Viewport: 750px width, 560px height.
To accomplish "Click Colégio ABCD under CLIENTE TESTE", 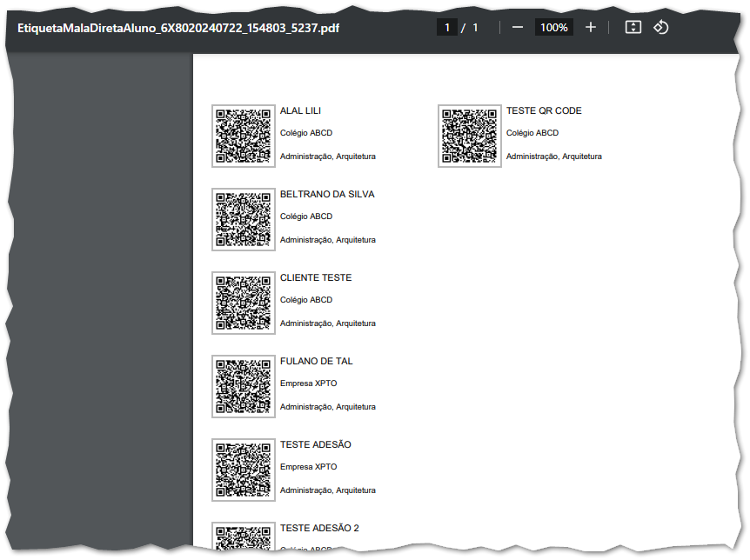I will [x=306, y=300].
